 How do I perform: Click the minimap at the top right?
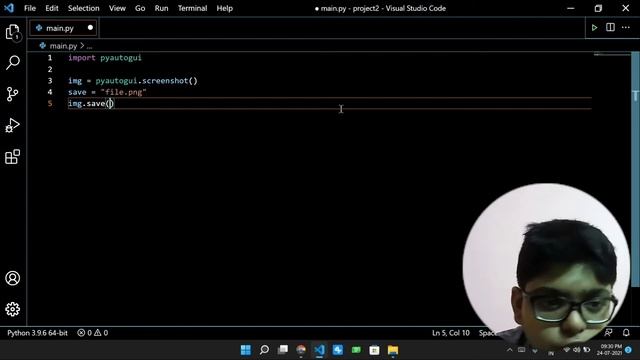point(612,55)
